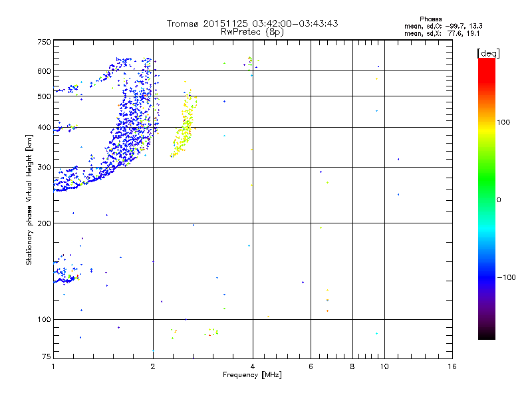This screenshot has height=399, width=532.
Task: Select the "mean, sd,O: -99.7, 13.3" line
Action: 444,26
